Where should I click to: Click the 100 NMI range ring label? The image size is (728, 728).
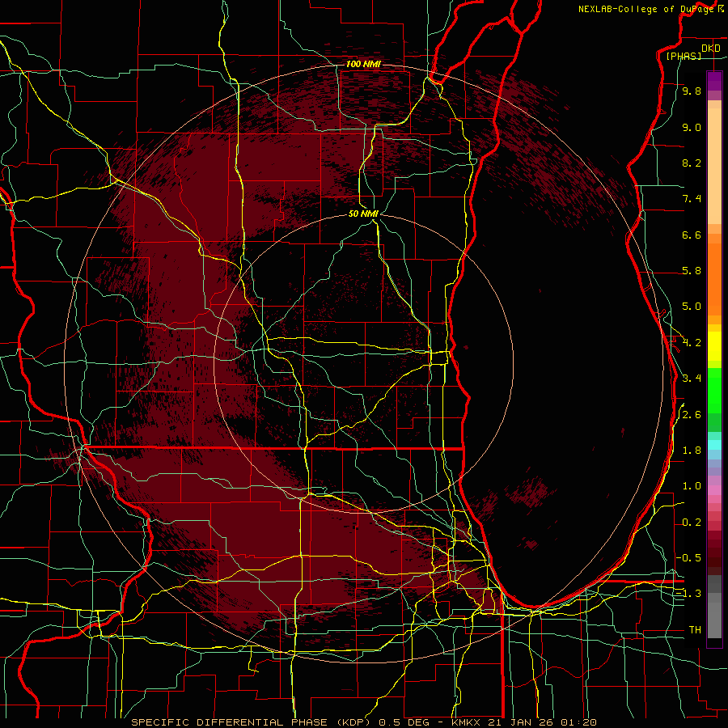pos(363,64)
